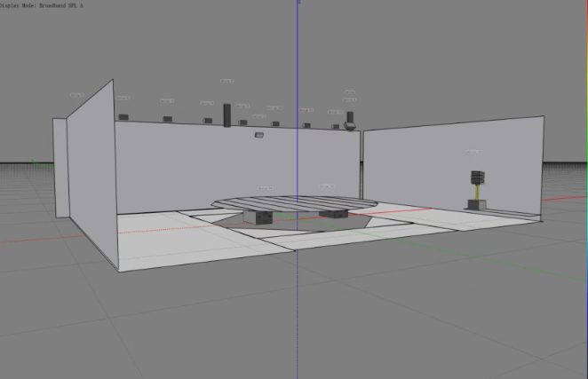Select the narrow far-left wall panel

click(59, 167)
